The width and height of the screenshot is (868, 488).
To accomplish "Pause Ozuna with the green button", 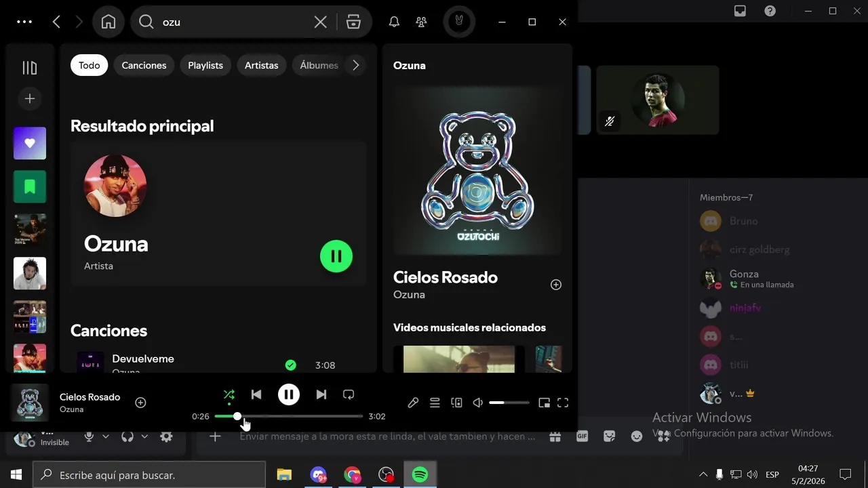I will point(336,256).
